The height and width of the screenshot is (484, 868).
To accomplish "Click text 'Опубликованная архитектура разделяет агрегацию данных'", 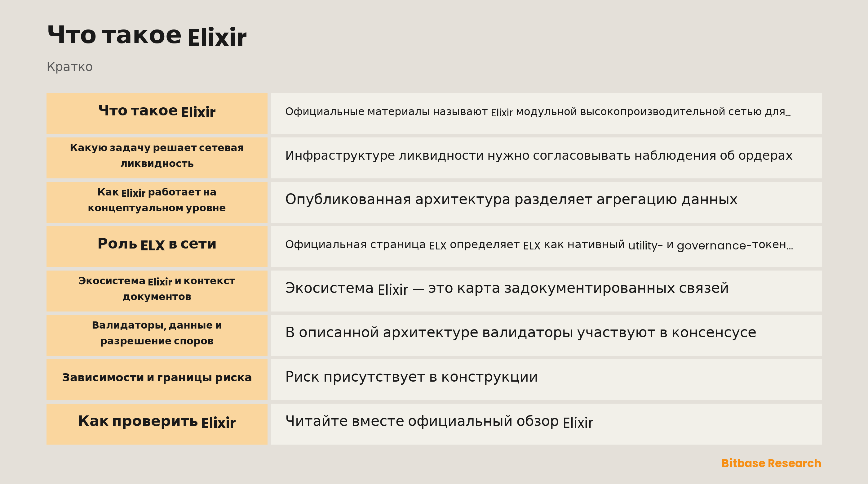I will pyautogui.click(x=511, y=199).
